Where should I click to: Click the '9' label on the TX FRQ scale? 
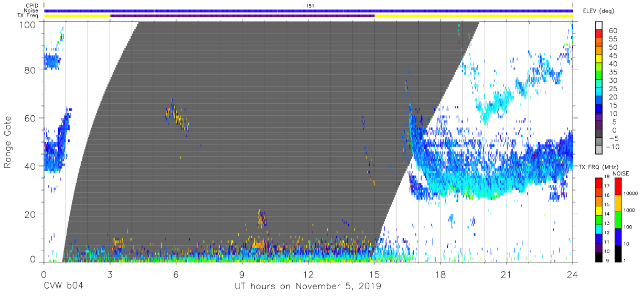[x=607, y=260]
